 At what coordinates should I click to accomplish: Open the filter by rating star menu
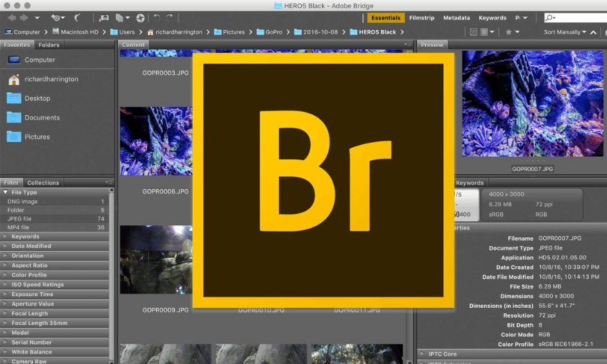coord(512,32)
